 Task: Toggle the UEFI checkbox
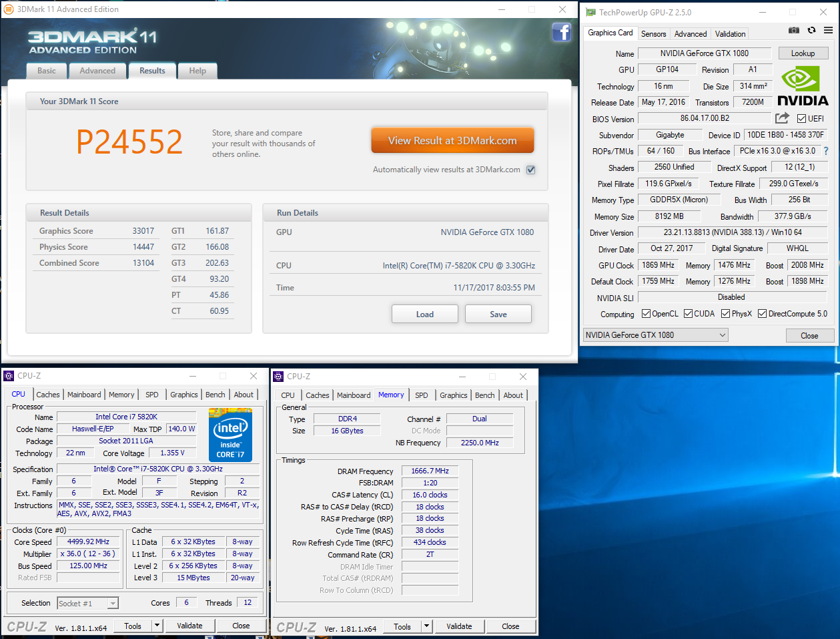click(x=801, y=119)
